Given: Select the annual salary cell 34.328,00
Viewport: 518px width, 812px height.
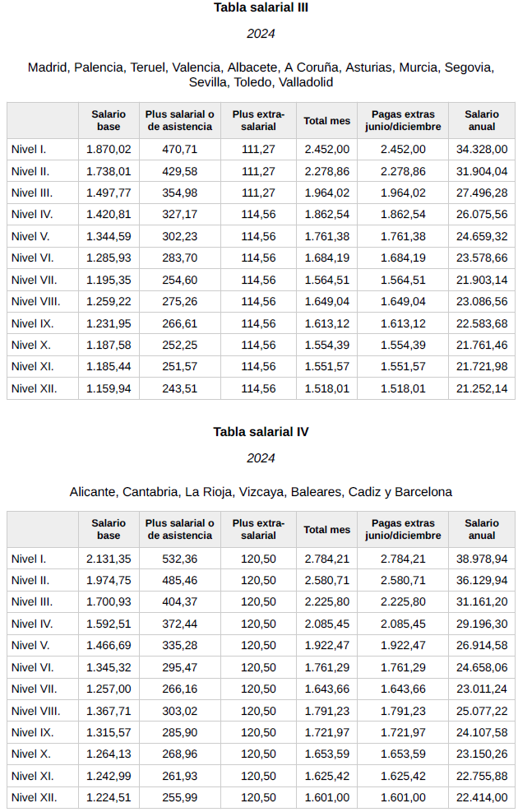Looking at the screenshot, I should 482,150.
